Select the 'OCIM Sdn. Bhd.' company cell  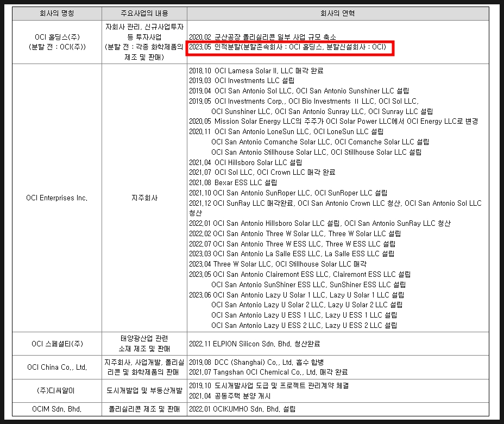[x=57, y=409]
